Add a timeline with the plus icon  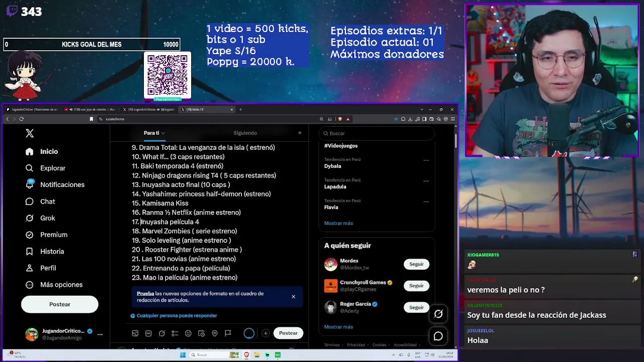(300, 133)
